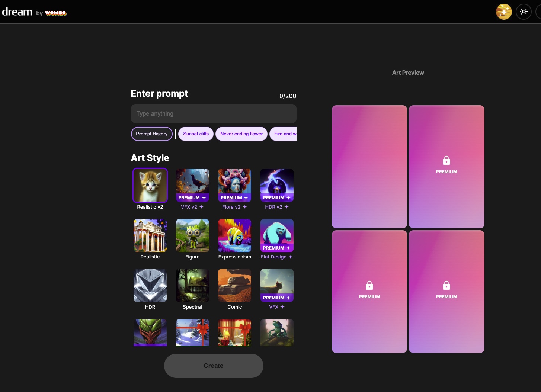The width and height of the screenshot is (541, 392).
Task: Choose the Realistic temple art style
Action: (x=150, y=235)
